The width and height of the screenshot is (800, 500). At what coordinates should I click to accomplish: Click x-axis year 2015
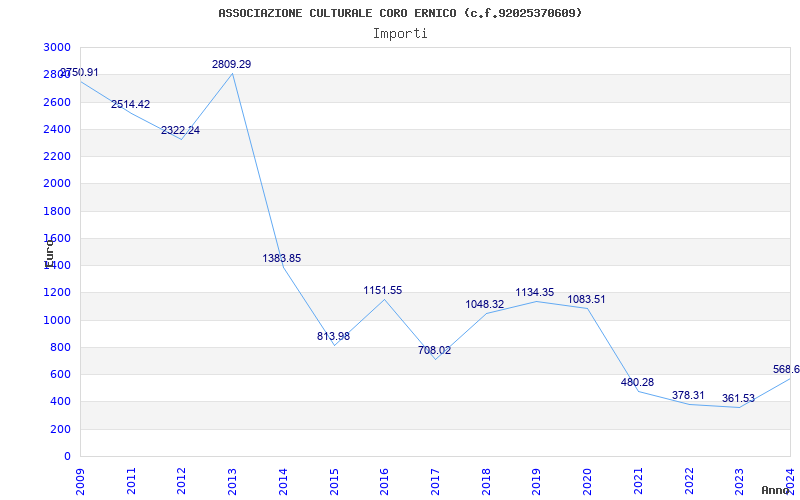[x=334, y=481]
